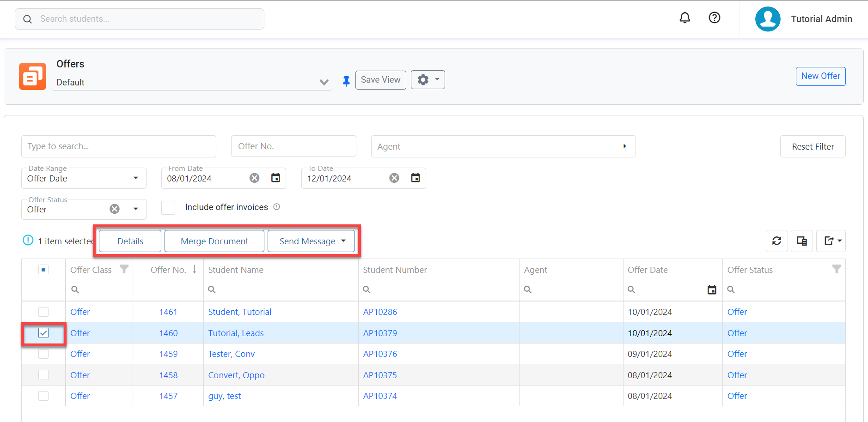
Task: Open student link Tester, Conv
Action: [231, 354]
